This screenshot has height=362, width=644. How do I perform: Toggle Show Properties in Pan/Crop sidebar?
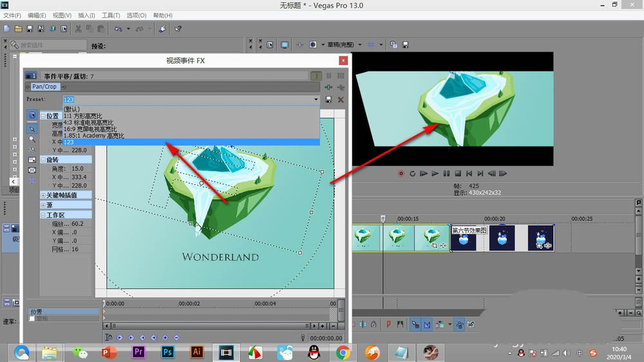[x=32, y=115]
